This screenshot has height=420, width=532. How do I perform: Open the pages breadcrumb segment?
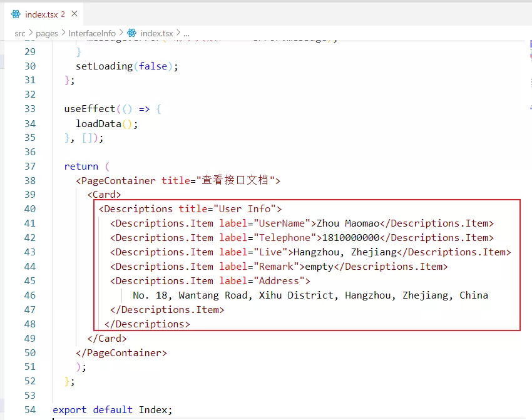(x=47, y=33)
